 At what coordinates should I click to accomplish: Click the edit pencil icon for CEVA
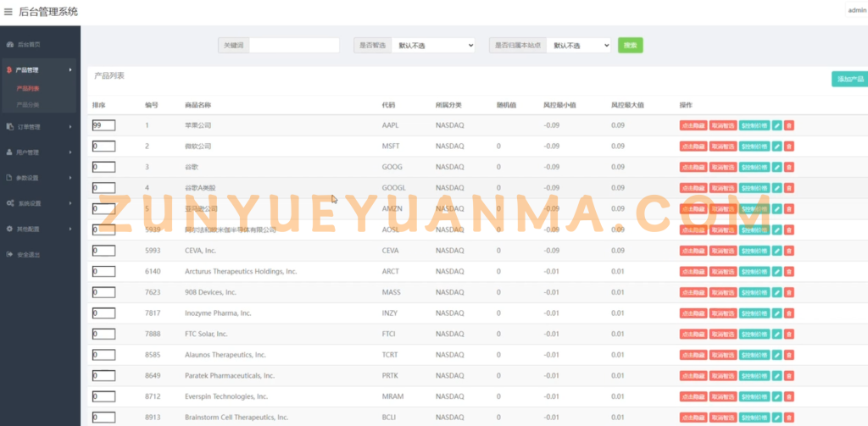[x=777, y=251]
